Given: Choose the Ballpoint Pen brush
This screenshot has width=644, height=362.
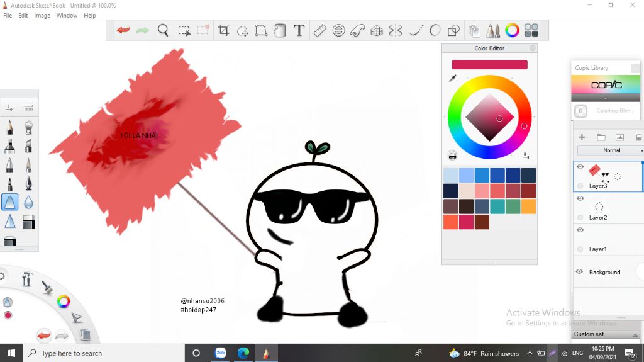Looking at the screenshot, I should click(10, 164).
